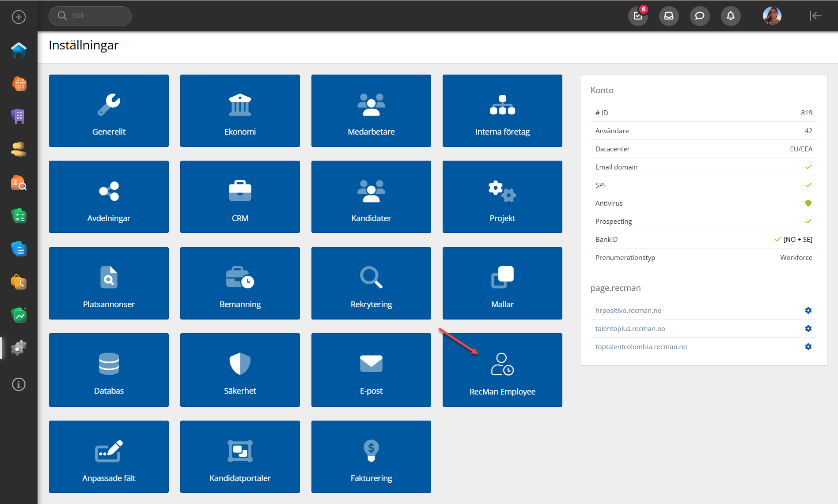
Task: Show notifications bell
Action: coord(731,16)
